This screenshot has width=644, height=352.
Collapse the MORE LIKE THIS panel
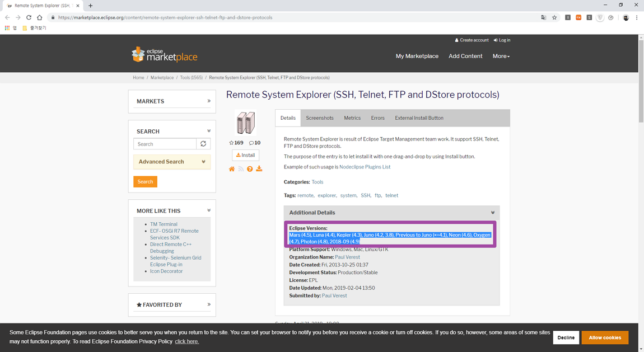[x=209, y=210]
